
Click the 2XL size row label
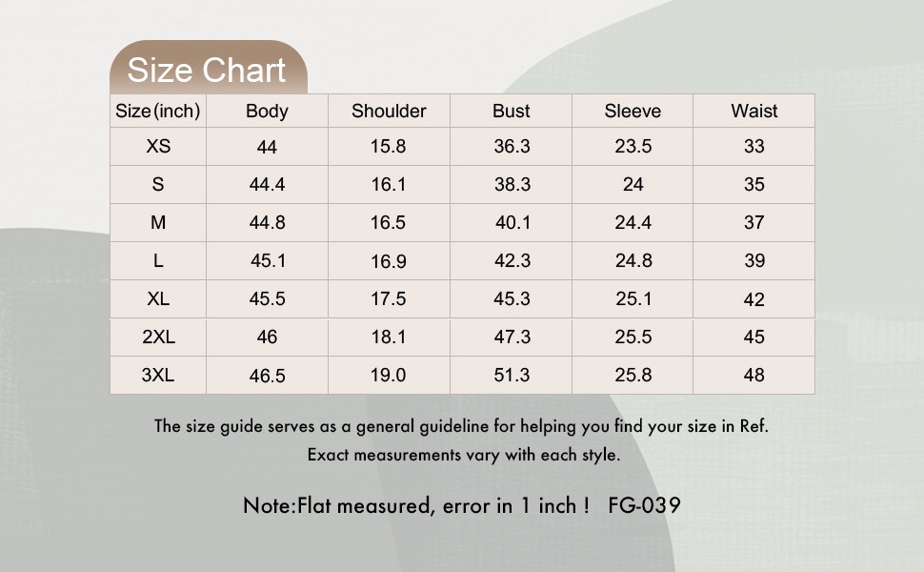click(x=158, y=337)
